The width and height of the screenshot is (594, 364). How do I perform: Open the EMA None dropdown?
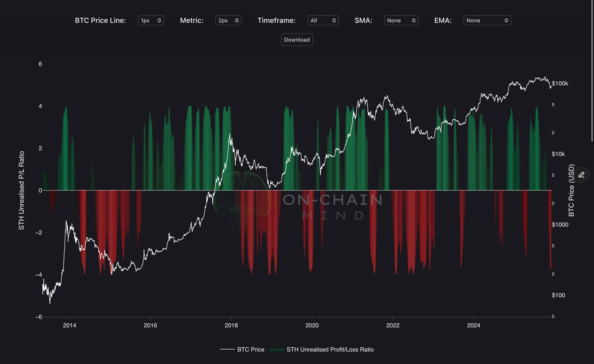[x=487, y=20]
